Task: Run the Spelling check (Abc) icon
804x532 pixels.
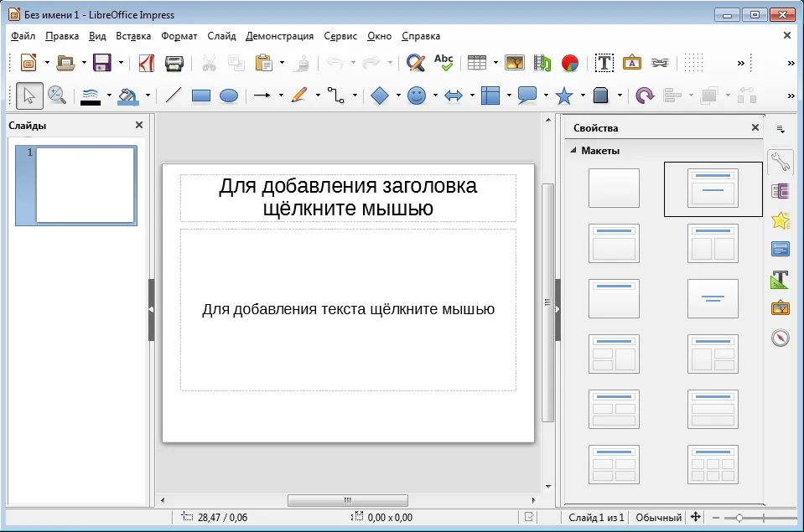Action: 443,63
